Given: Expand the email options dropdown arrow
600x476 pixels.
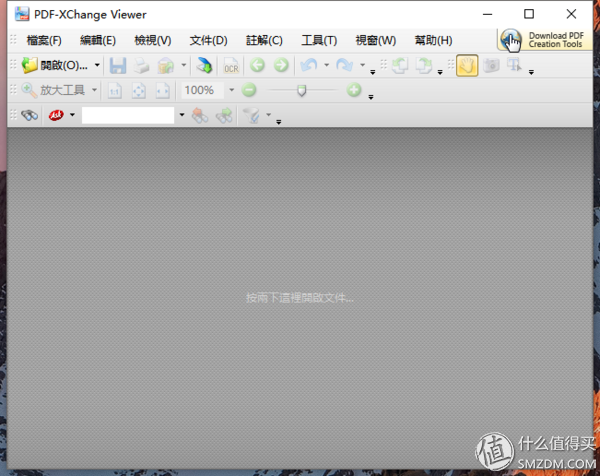Looking at the screenshot, I should 184,65.
